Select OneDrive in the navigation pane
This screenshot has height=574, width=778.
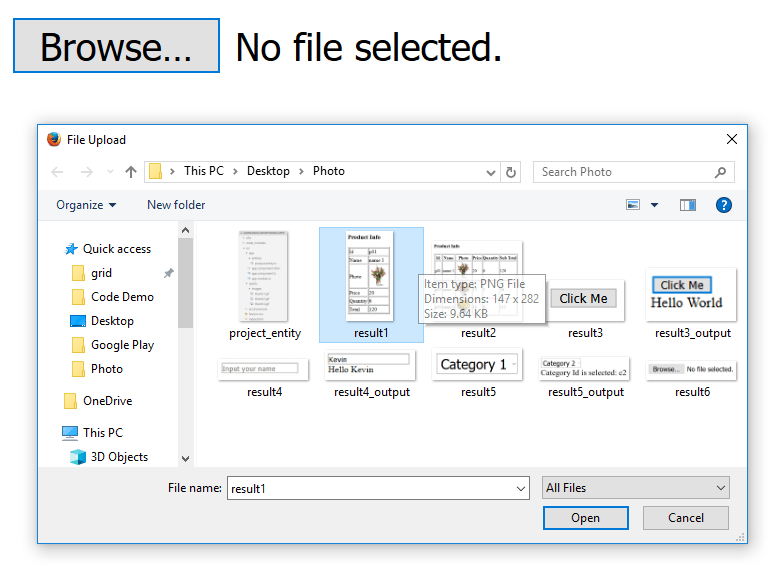coord(98,401)
